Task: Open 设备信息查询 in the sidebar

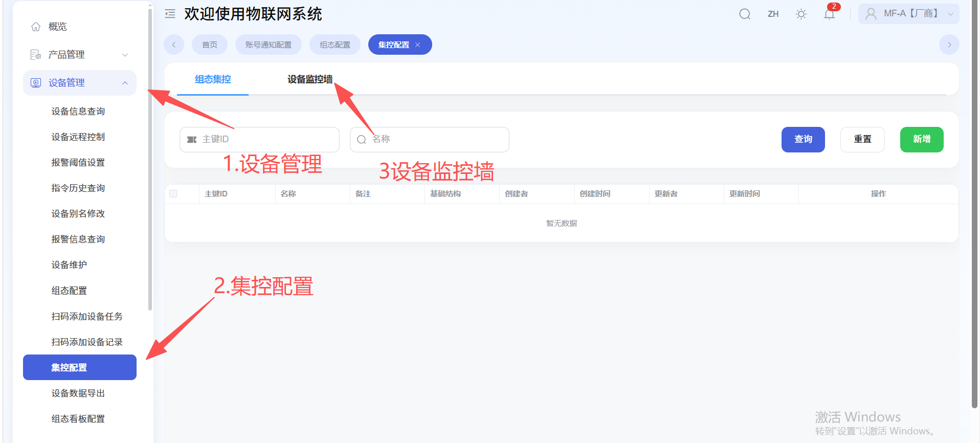Action: [x=80, y=111]
